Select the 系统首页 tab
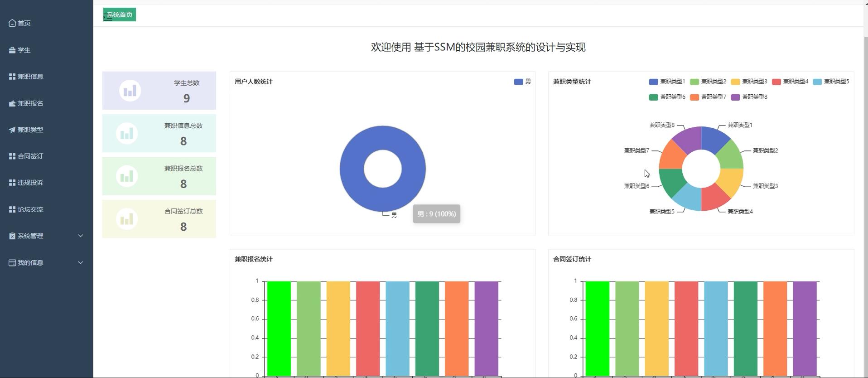Image resolution: width=868 pixels, height=378 pixels. (x=120, y=15)
